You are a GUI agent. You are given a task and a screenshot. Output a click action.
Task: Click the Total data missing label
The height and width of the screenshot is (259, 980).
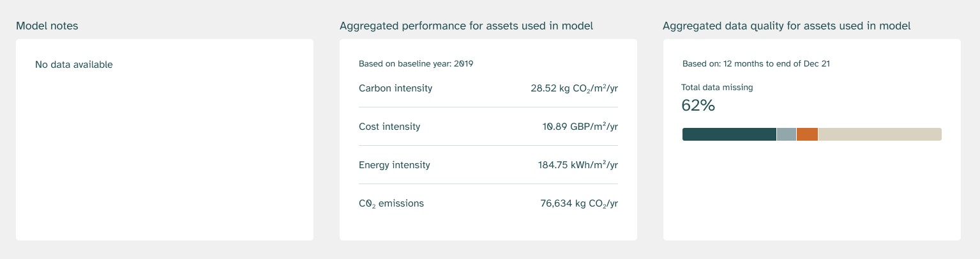tap(717, 88)
